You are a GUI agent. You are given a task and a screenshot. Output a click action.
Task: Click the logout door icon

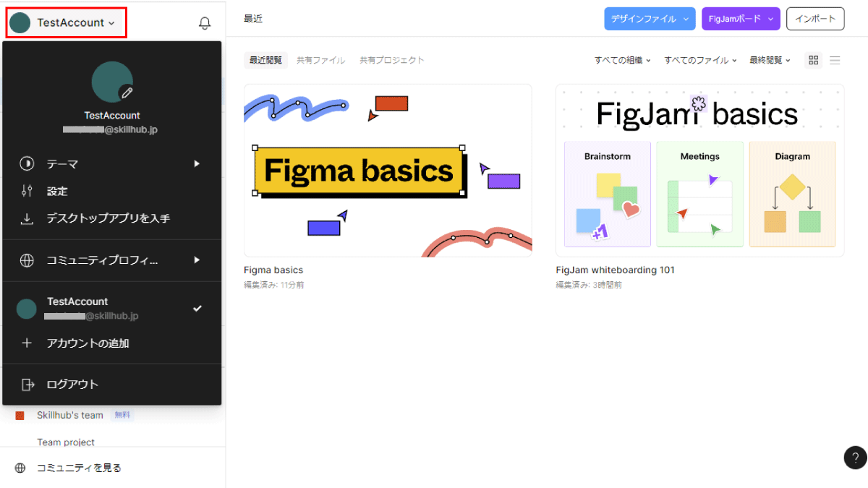pyautogui.click(x=27, y=385)
